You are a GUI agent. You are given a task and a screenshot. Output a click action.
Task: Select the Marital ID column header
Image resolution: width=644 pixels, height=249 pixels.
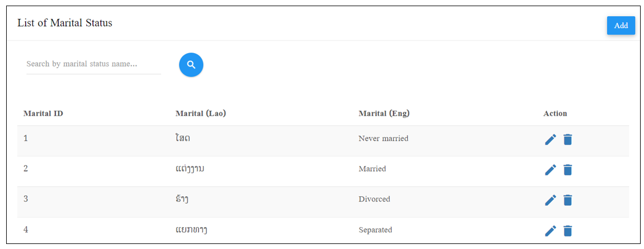(x=43, y=114)
